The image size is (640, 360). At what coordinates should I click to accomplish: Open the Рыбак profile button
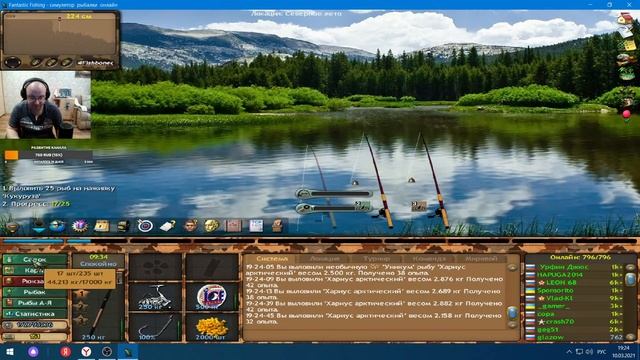coord(35,292)
